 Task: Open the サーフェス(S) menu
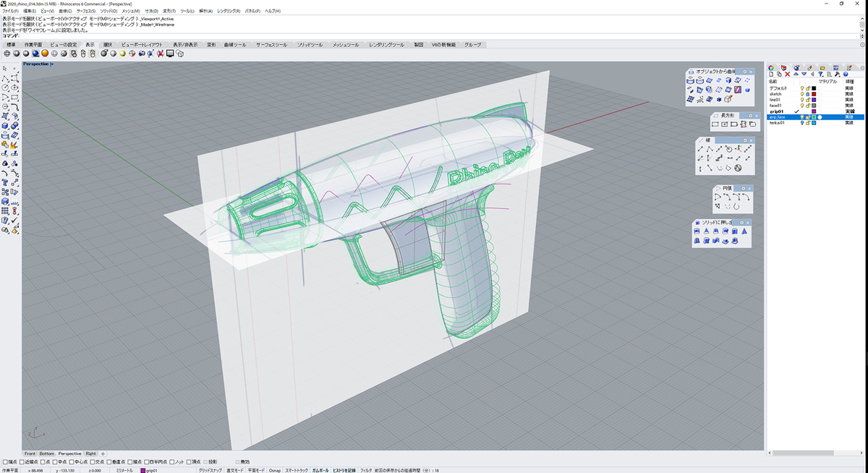tap(85, 12)
